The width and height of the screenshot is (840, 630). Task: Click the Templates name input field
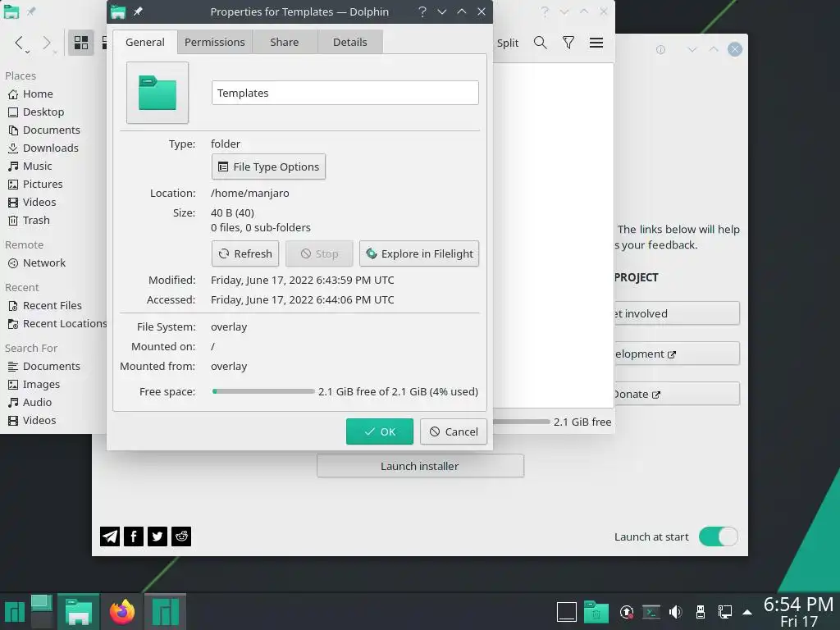click(345, 93)
